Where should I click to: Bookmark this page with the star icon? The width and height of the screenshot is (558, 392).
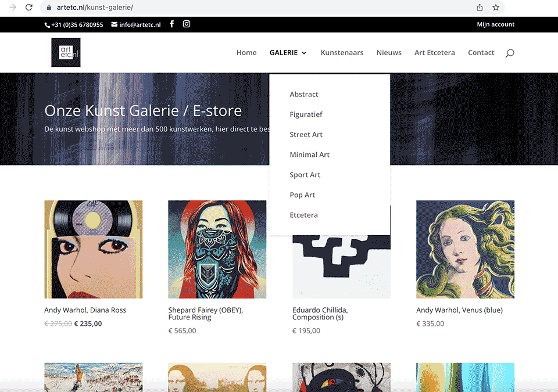(x=496, y=8)
